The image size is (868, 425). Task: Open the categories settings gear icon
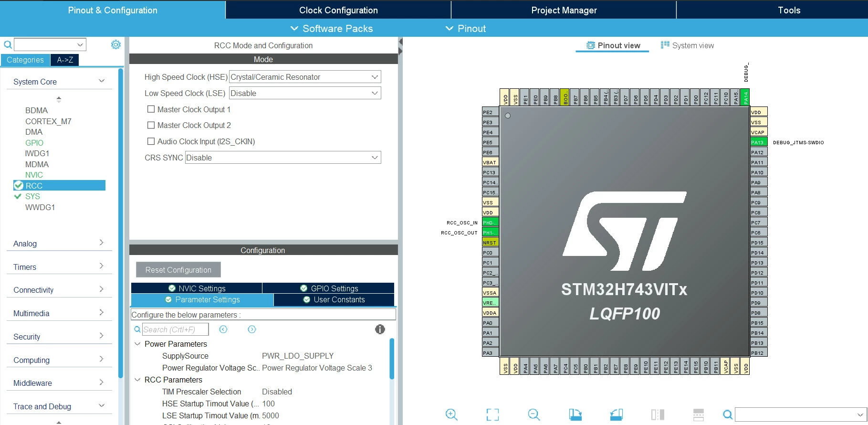[x=116, y=44]
